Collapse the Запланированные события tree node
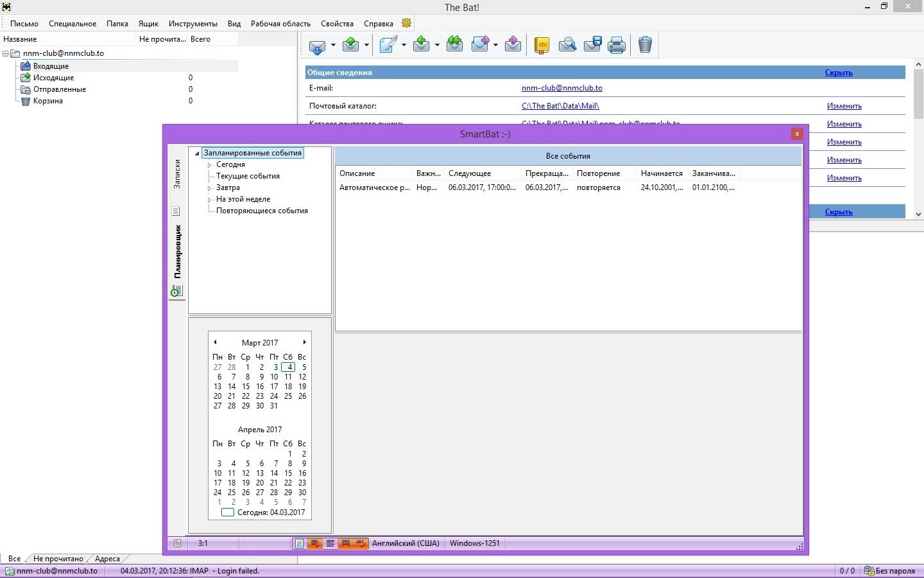 [197, 153]
